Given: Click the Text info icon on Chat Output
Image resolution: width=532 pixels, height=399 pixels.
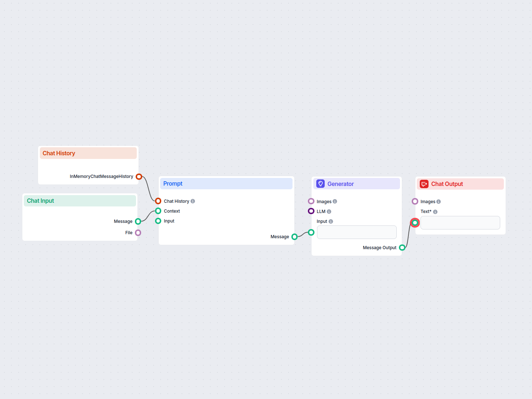Looking at the screenshot, I should (x=434, y=211).
